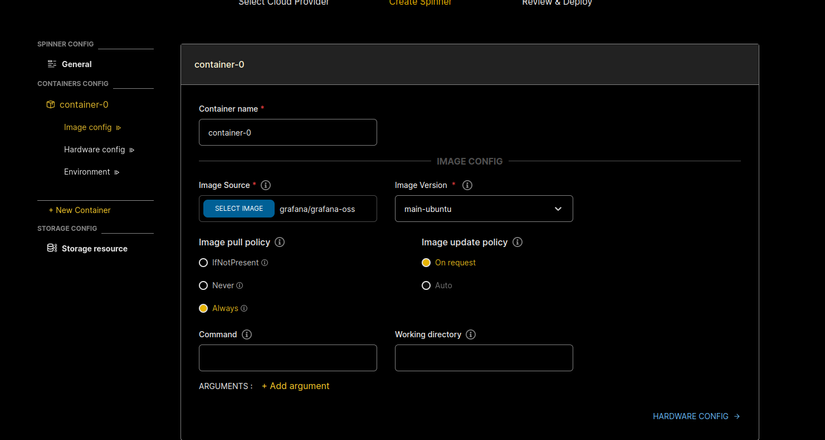Select the Never pull policy

(x=203, y=286)
